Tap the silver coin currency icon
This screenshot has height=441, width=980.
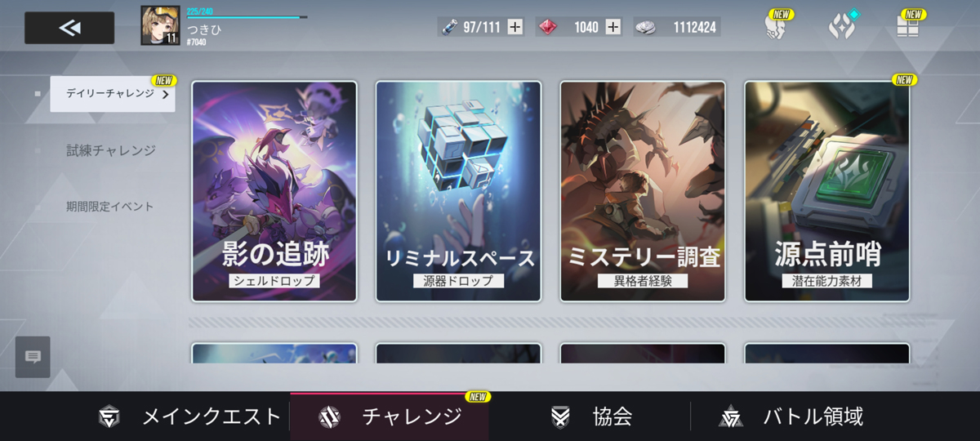[x=645, y=27]
